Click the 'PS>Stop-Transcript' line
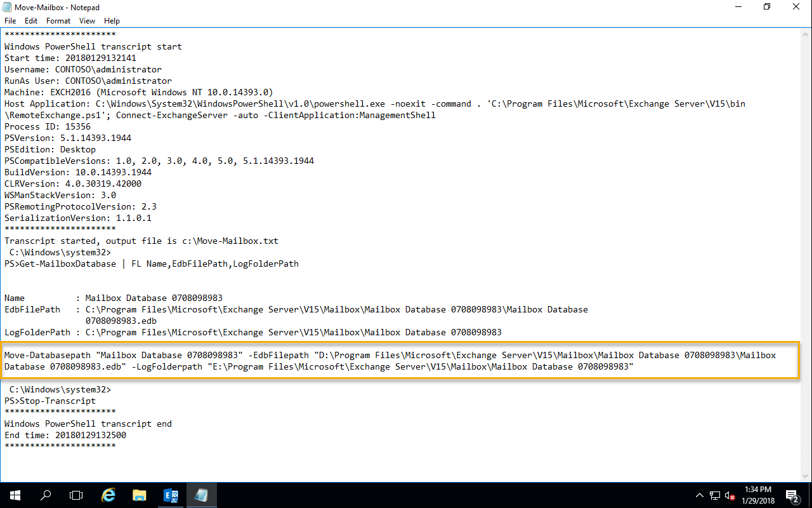This screenshot has width=812, height=508. point(50,401)
